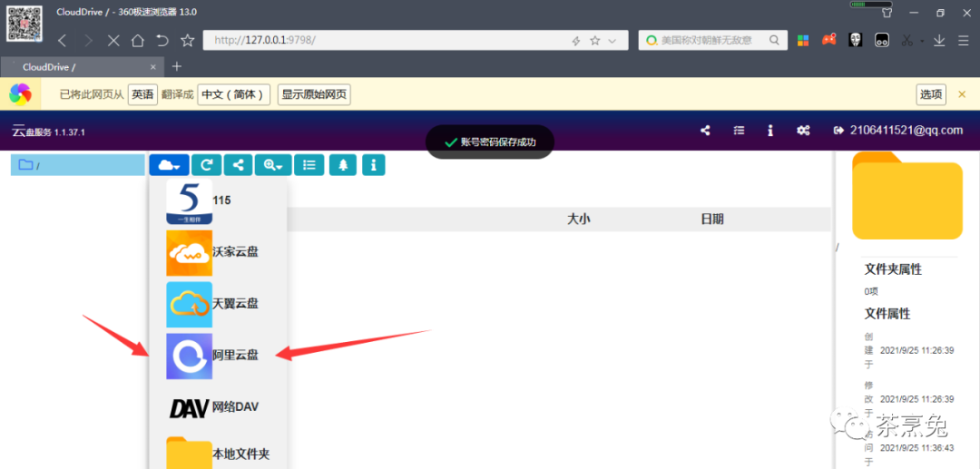Screen dimensions: 980x469
Task: Click the lightning speed mode icon
Action: point(576,41)
